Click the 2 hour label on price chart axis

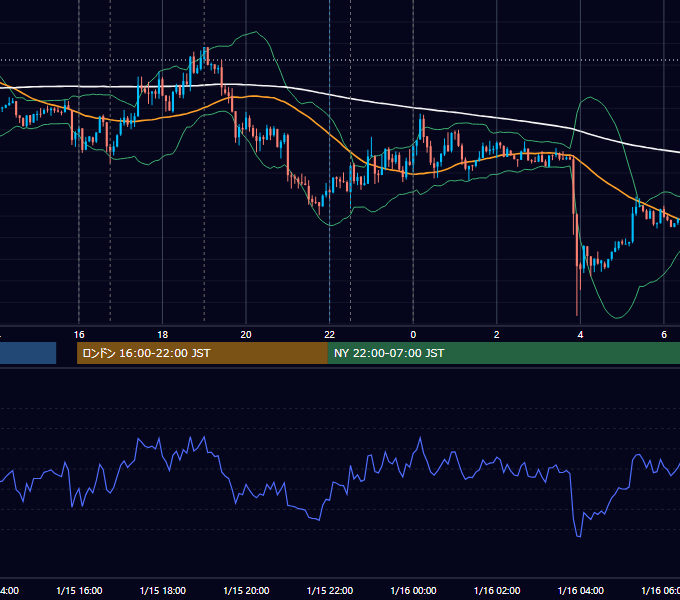pyautogui.click(x=497, y=335)
